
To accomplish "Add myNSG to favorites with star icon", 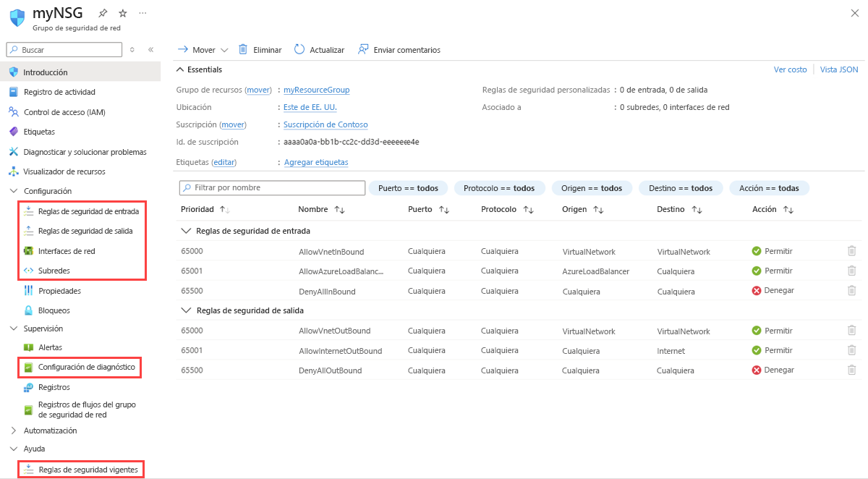I will [x=122, y=12].
